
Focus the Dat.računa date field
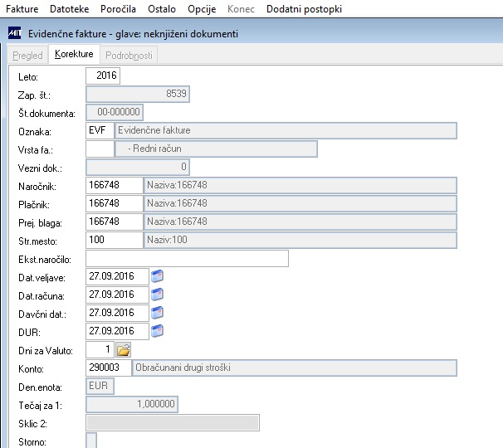point(117,295)
